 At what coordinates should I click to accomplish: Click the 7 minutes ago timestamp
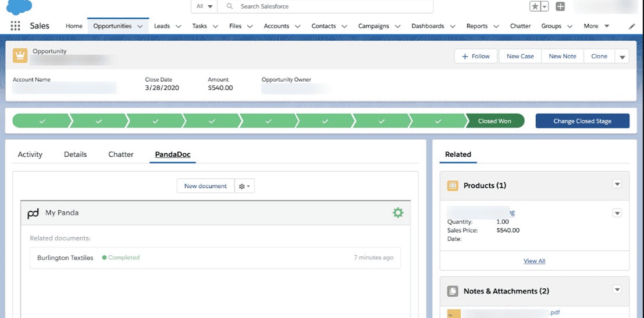pyautogui.click(x=373, y=257)
